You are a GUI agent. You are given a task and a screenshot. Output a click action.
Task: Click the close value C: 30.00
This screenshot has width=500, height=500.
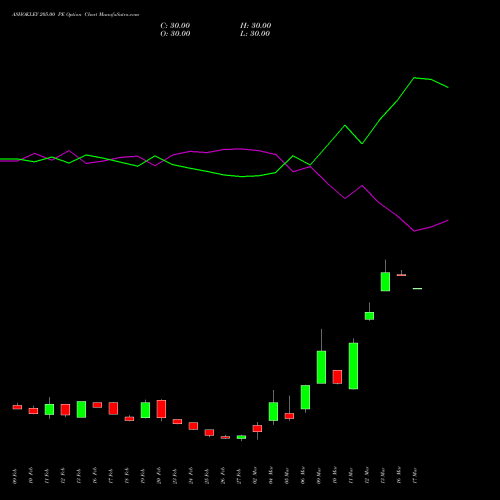pyautogui.click(x=175, y=26)
